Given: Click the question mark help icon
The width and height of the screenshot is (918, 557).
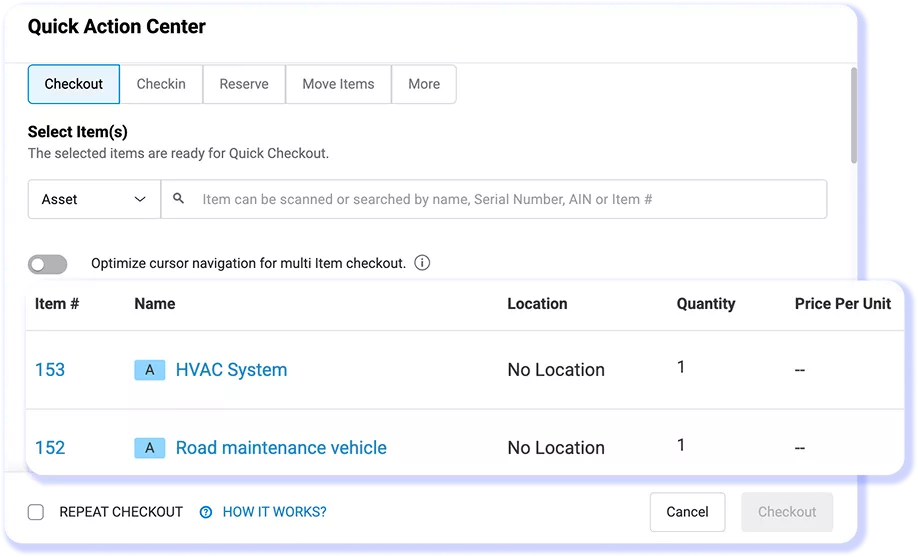Looking at the screenshot, I should [x=206, y=512].
